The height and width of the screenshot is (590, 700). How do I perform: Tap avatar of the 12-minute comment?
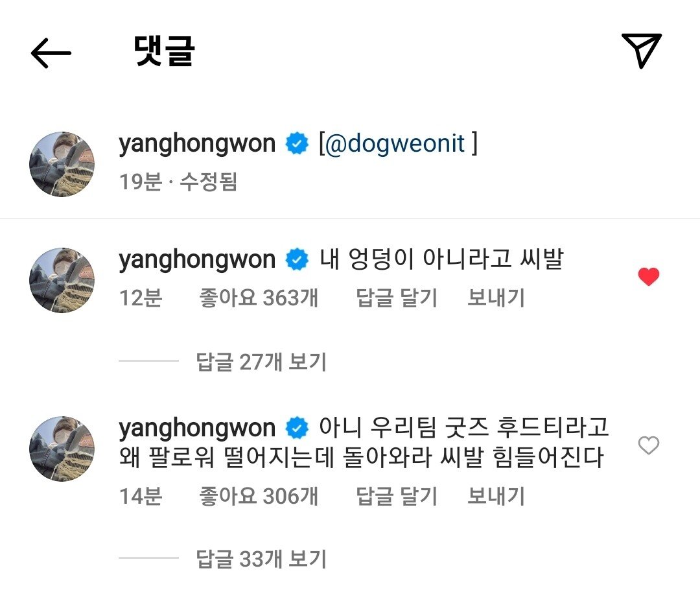pos(62,280)
